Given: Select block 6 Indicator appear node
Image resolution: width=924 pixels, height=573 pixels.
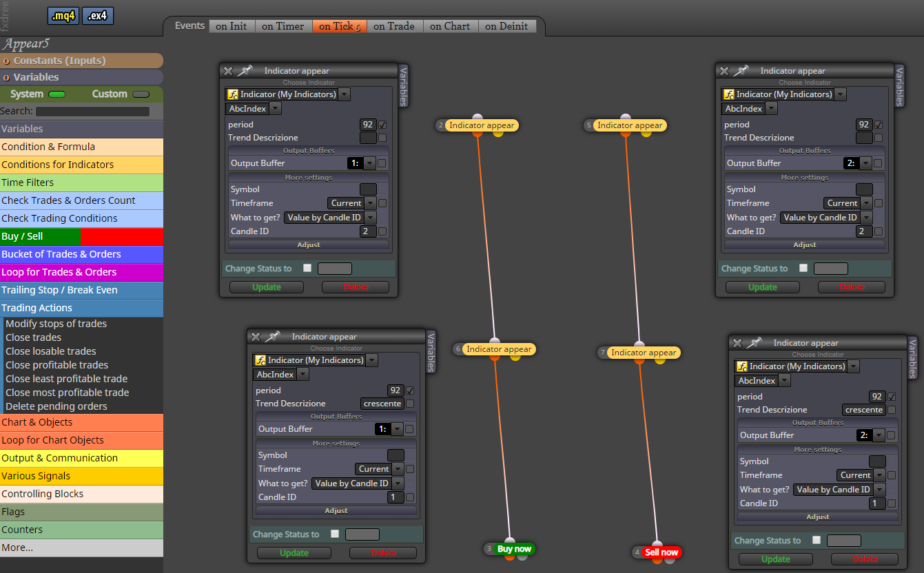Looking at the screenshot, I should tap(498, 349).
